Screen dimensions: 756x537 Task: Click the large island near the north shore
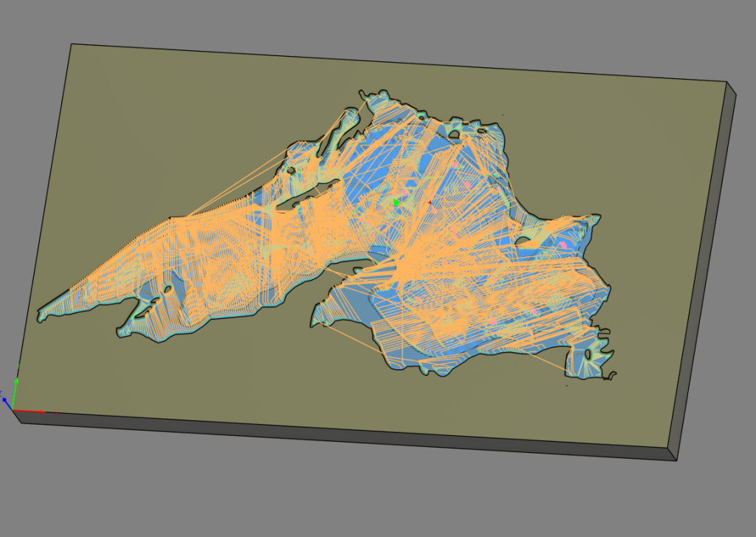coord(453,134)
